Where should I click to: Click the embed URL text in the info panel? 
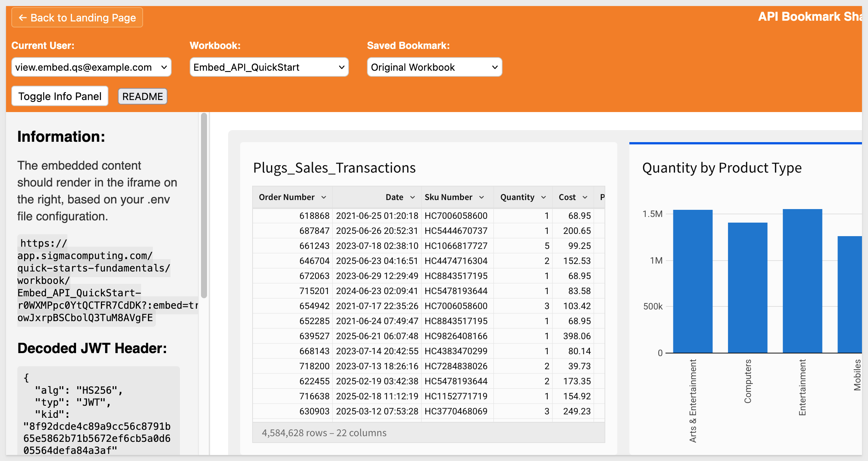(x=108, y=281)
